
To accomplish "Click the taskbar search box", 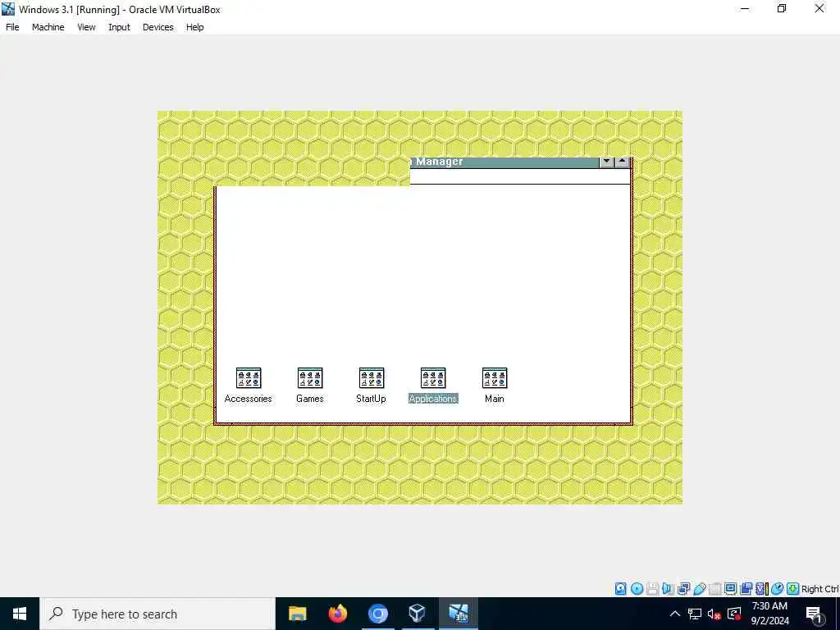I will coord(157,614).
